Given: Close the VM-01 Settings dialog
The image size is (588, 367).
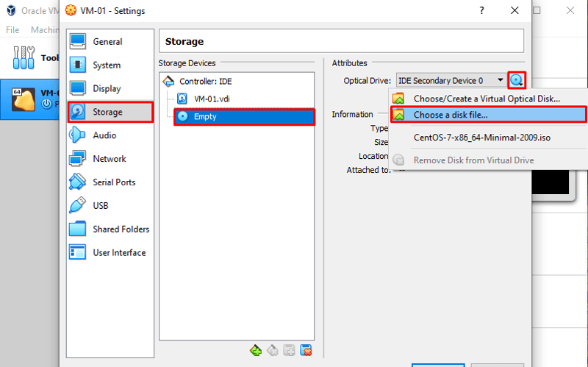Looking at the screenshot, I should (515, 10).
